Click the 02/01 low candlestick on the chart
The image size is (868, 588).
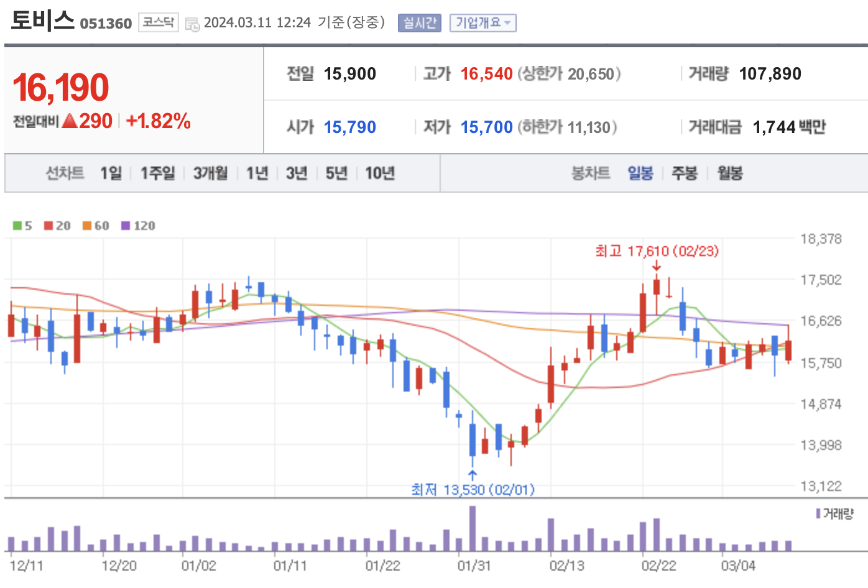tap(473, 438)
